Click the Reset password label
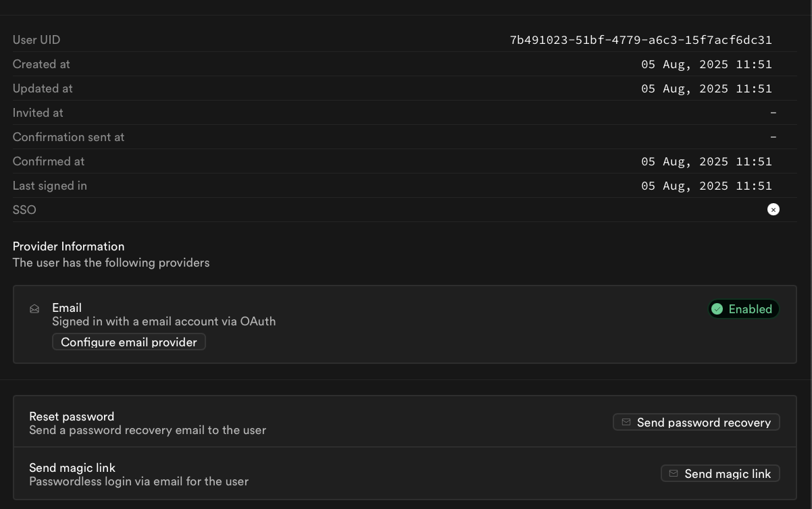 [72, 417]
